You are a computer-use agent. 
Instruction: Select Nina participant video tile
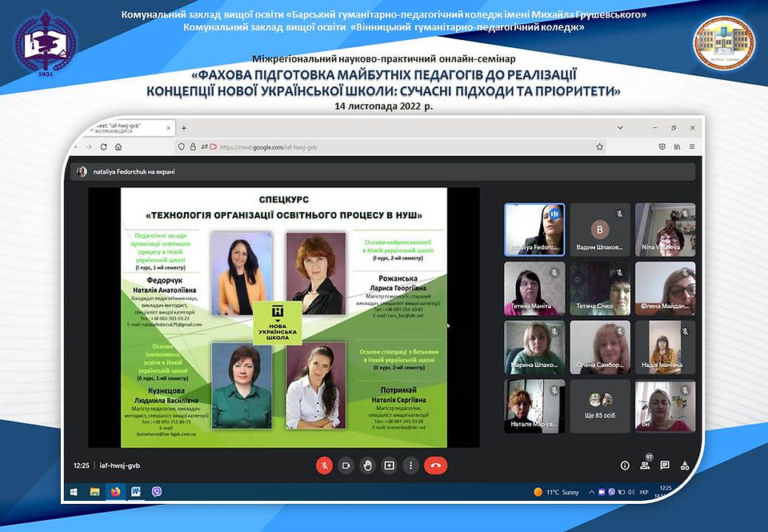665,230
